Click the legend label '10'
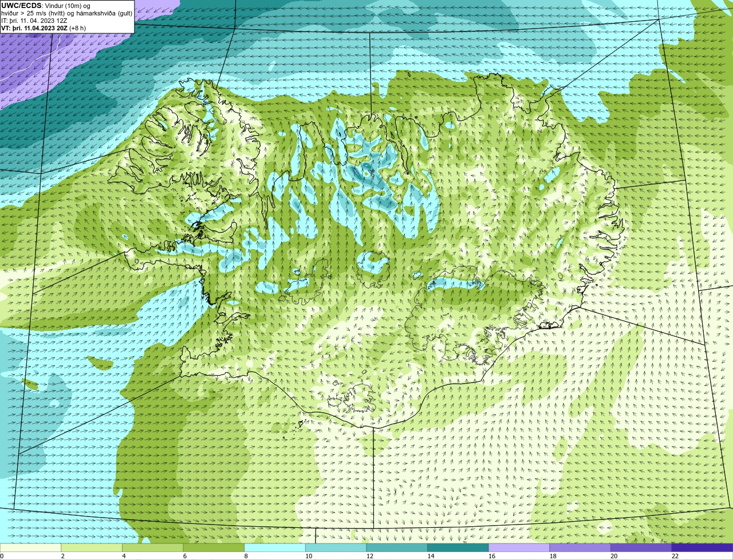Viewport: 733px width, 560px height. point(309,556)
